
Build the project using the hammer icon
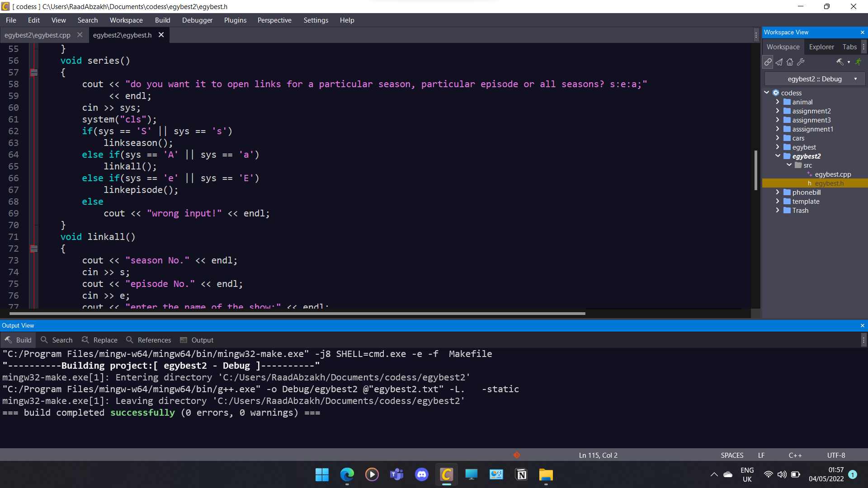pyautogui.click(x=840, y=62)
